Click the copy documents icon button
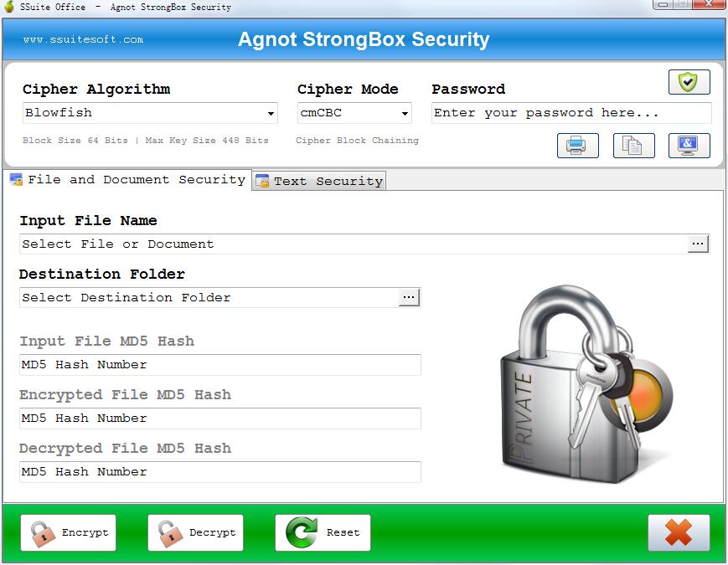This screenshot has height=565, width=728. coord(633,146)
